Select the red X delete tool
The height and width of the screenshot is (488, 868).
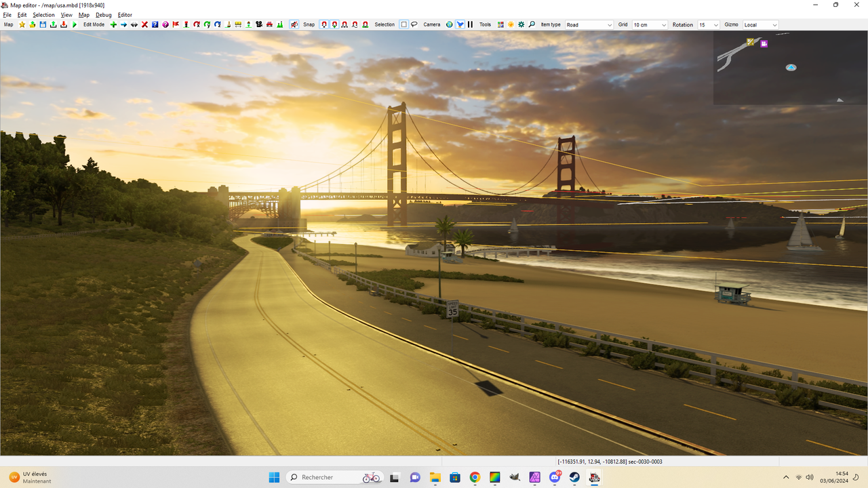tap(144, 24)
